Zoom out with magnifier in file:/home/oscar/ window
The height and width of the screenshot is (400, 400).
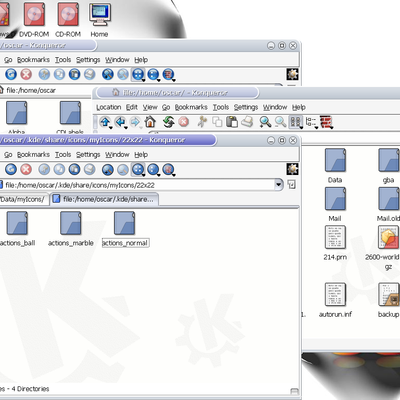coord(280,122)
